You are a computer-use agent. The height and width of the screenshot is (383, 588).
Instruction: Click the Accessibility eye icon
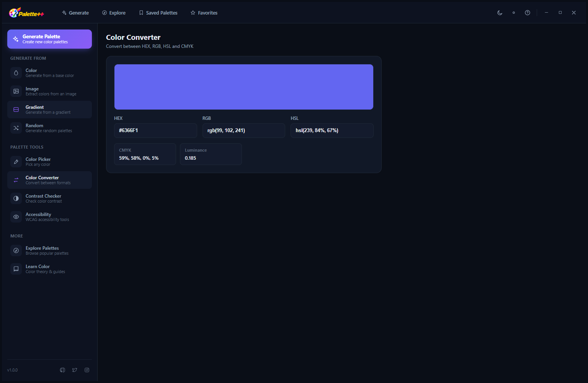tap(16, 217)
